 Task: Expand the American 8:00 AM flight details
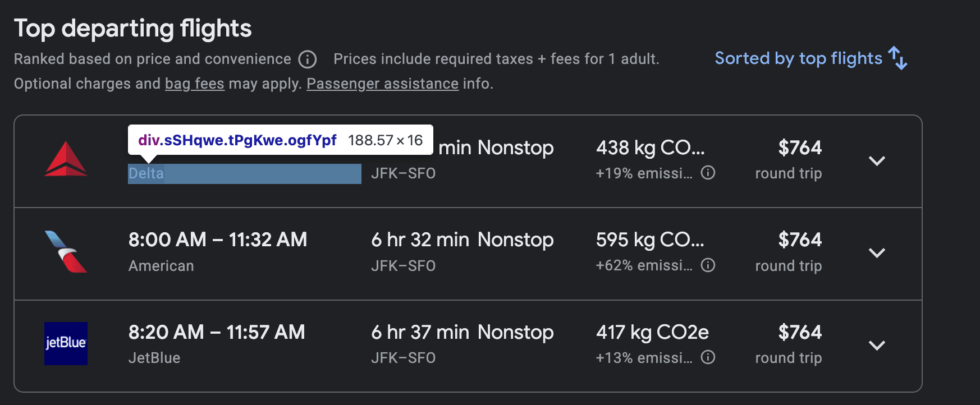pos(877,252)
